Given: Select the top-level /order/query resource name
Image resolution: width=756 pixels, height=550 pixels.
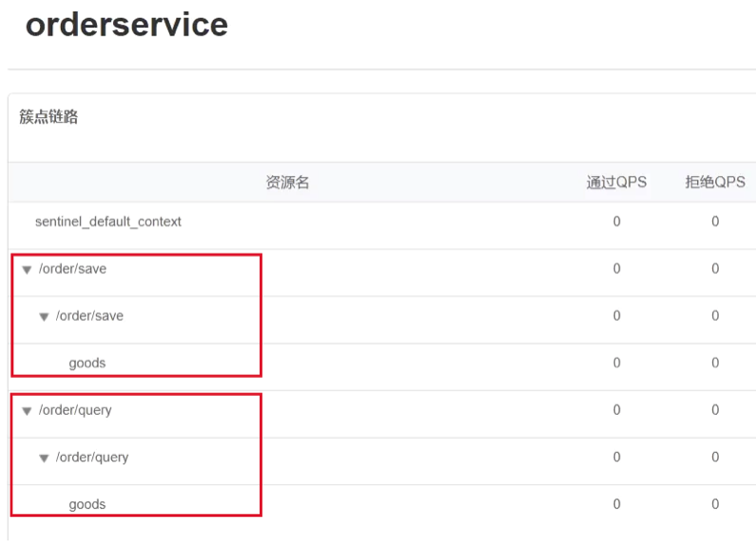Looking at the screenshot, I should (75, 410).
